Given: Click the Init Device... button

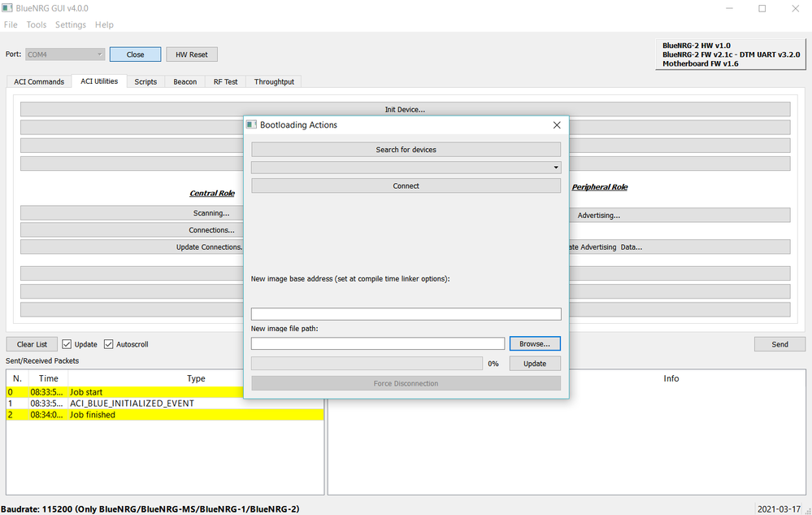Looking at the screenshot, I should click(405, 109).
